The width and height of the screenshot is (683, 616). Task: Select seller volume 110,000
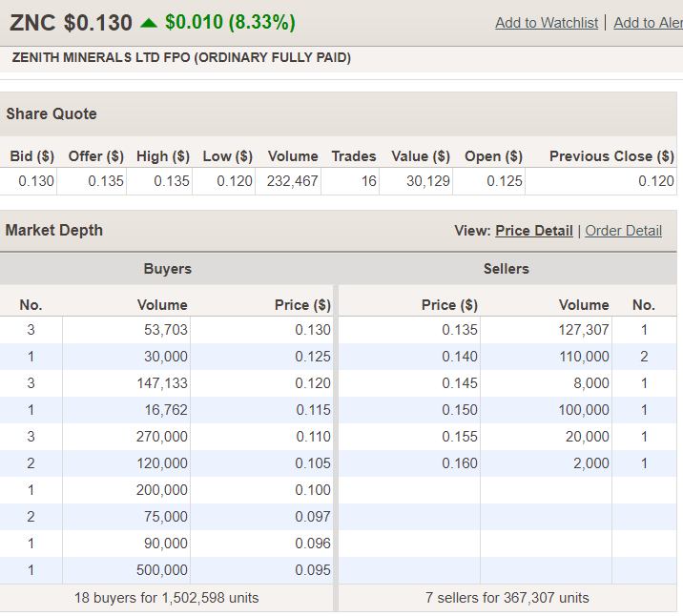(584, 357)
